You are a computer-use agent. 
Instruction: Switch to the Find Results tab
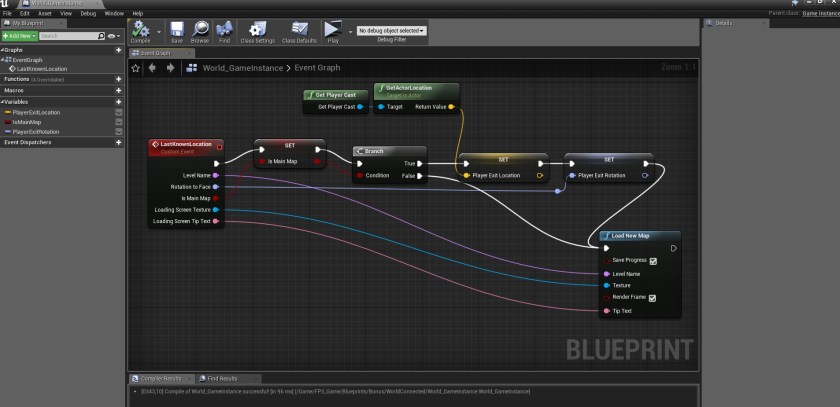point(221,379)
